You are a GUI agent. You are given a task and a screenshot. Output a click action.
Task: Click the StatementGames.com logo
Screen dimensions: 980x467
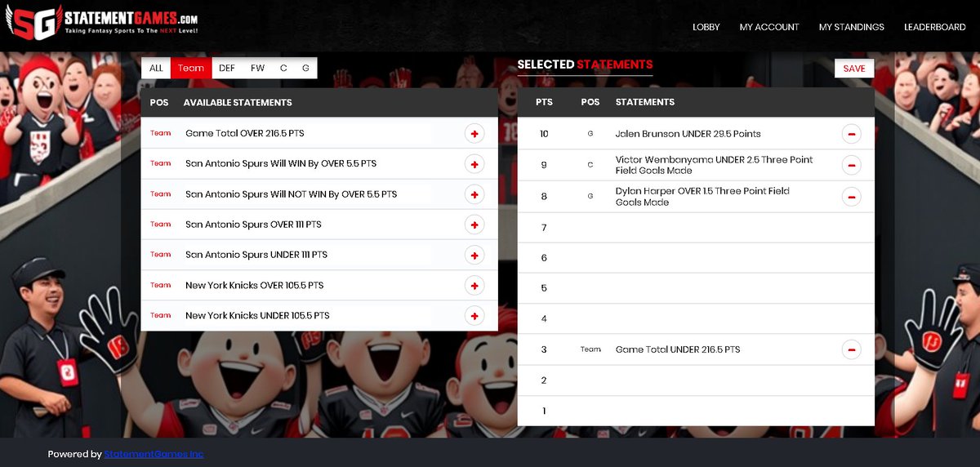[x=102, y=23]
